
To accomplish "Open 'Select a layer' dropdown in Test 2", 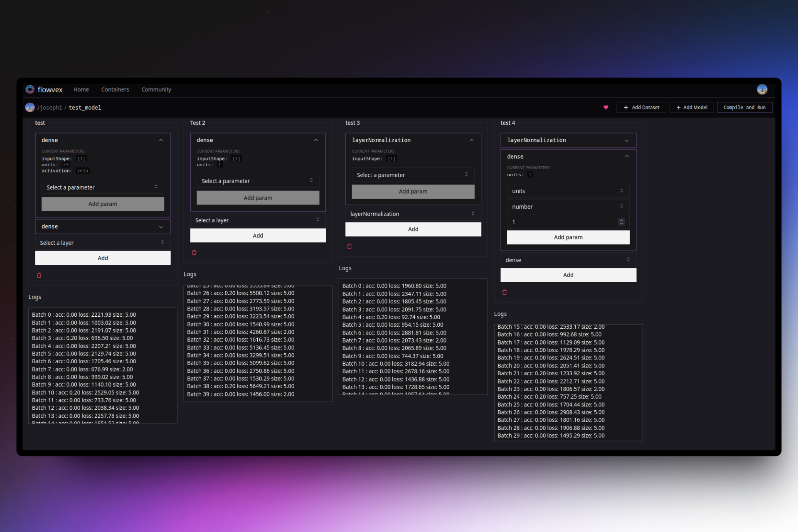I will click(x=258, y=220).
